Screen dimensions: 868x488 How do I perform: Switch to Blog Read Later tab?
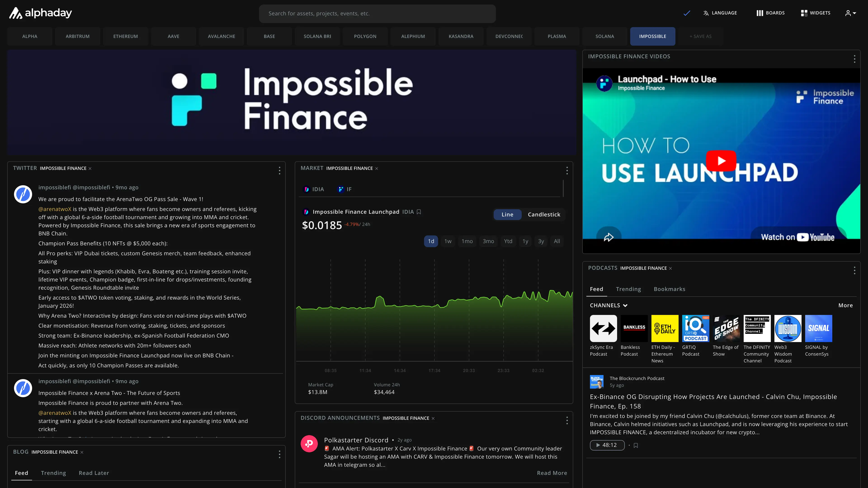(x=94, y=473)
